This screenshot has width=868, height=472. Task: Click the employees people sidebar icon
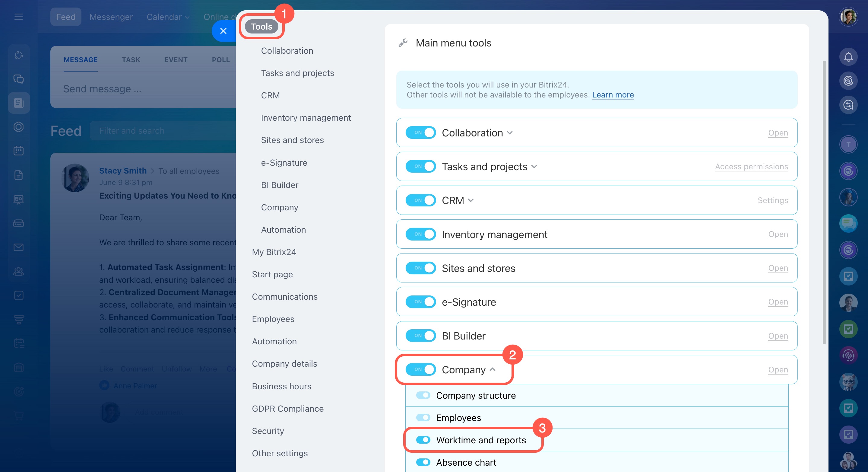(x=18, y=271)
